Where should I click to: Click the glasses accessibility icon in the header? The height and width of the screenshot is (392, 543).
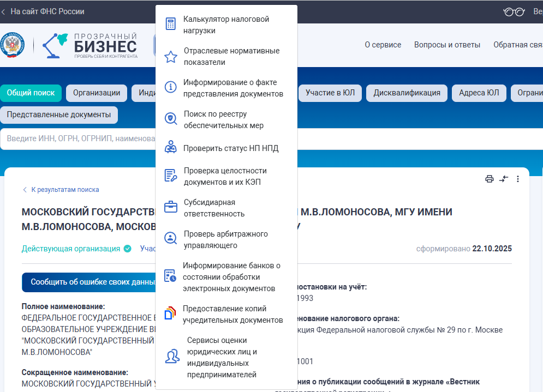(513, 11)
